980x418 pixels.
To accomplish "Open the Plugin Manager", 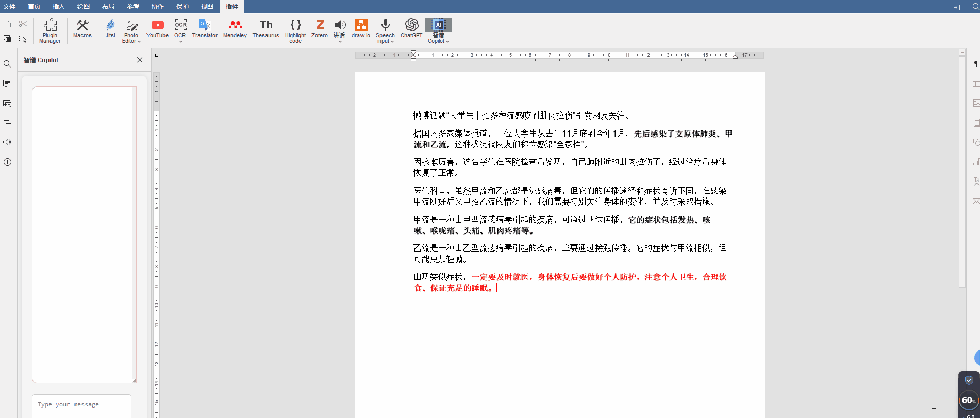I will tap(50, 30).
